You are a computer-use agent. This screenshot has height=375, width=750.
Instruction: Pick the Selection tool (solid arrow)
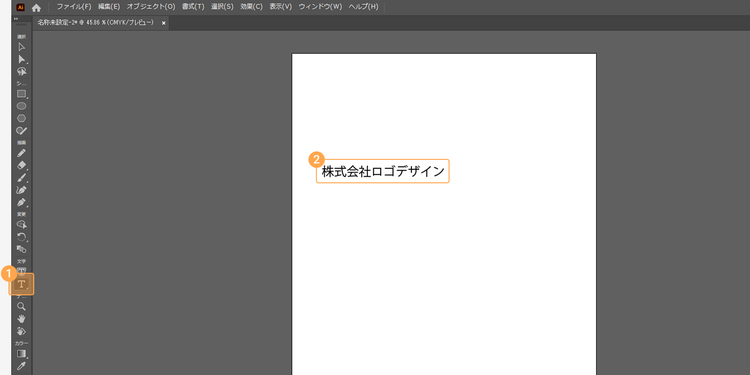(x=22, y=59)
